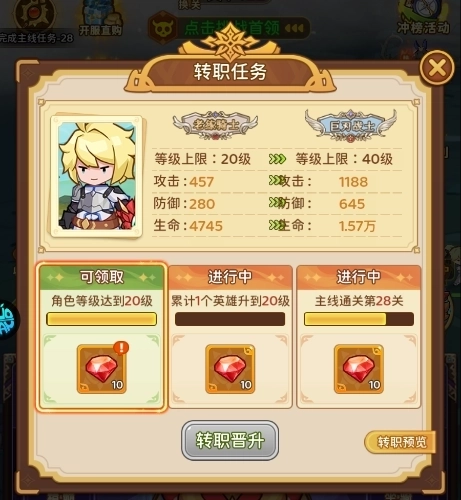Click the 转职晋升 promotion button
The image size is (461, 500).
(x=230, y=440)
